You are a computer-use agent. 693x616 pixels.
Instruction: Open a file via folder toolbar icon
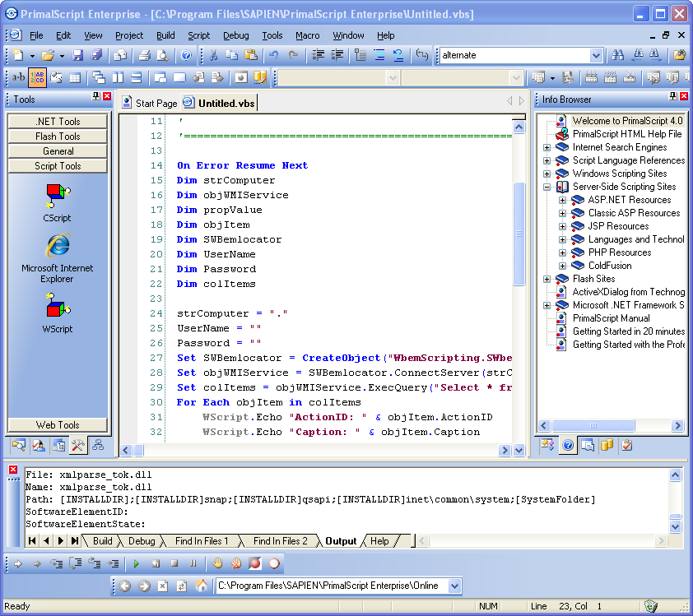48,55
